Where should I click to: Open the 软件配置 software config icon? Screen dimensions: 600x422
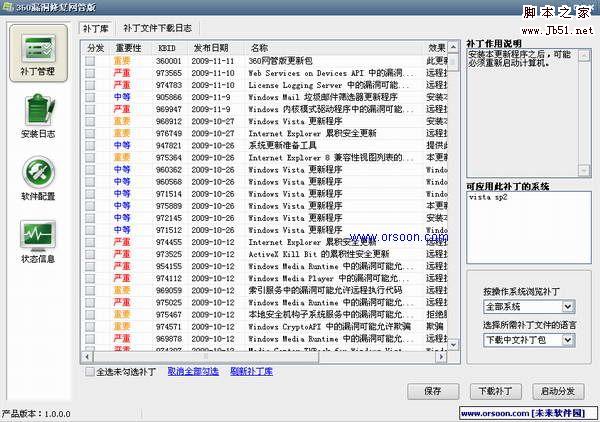click(38, 179)
